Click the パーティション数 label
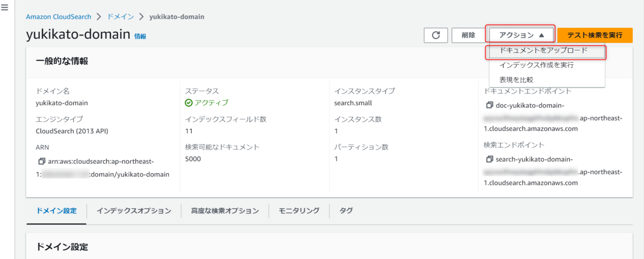 (361, 147)
